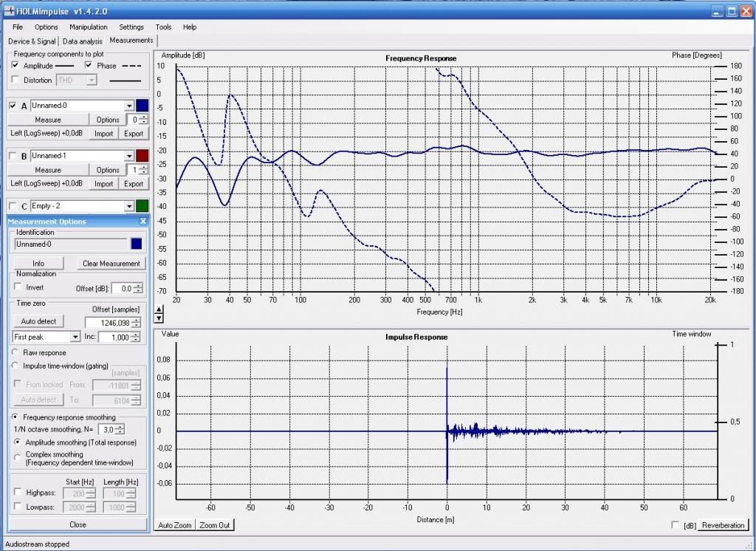756x551 pixels.
Task: Click Measure for measurement A
Action: [x=48, y=120]
